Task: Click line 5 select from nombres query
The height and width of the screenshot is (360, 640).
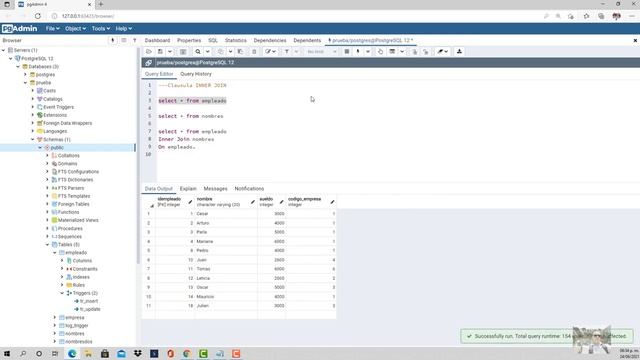Action: click(191, 116)
